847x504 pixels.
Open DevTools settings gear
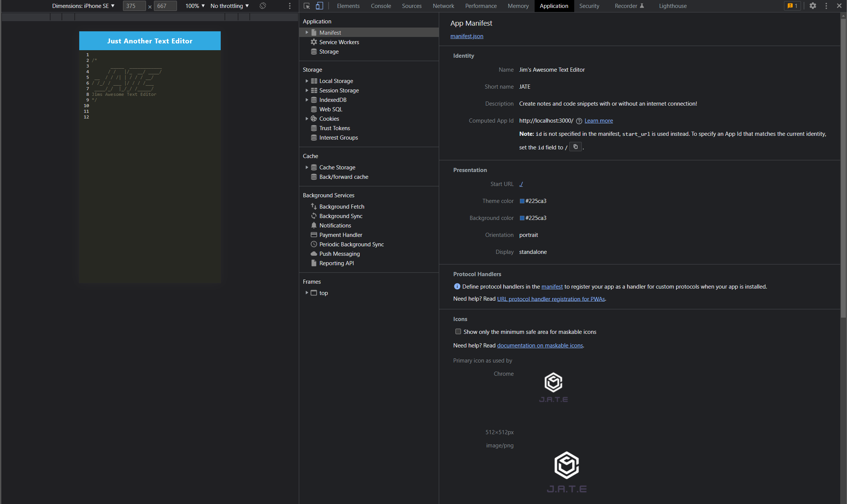point(813,6)
